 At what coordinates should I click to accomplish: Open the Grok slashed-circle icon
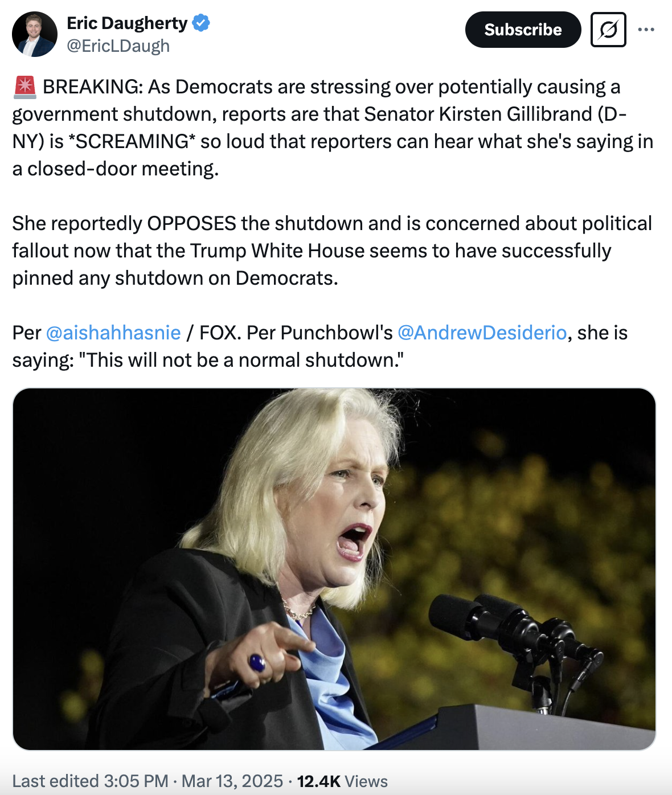(608, 30)
